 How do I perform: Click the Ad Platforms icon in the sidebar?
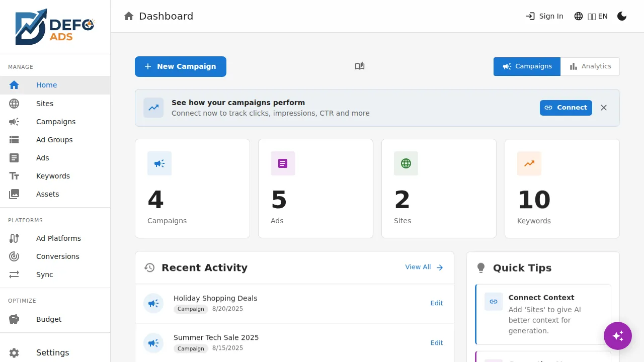pos(14,238)
